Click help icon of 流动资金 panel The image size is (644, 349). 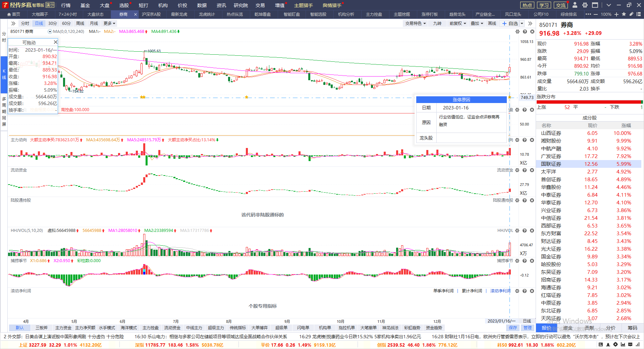point(525,170)
